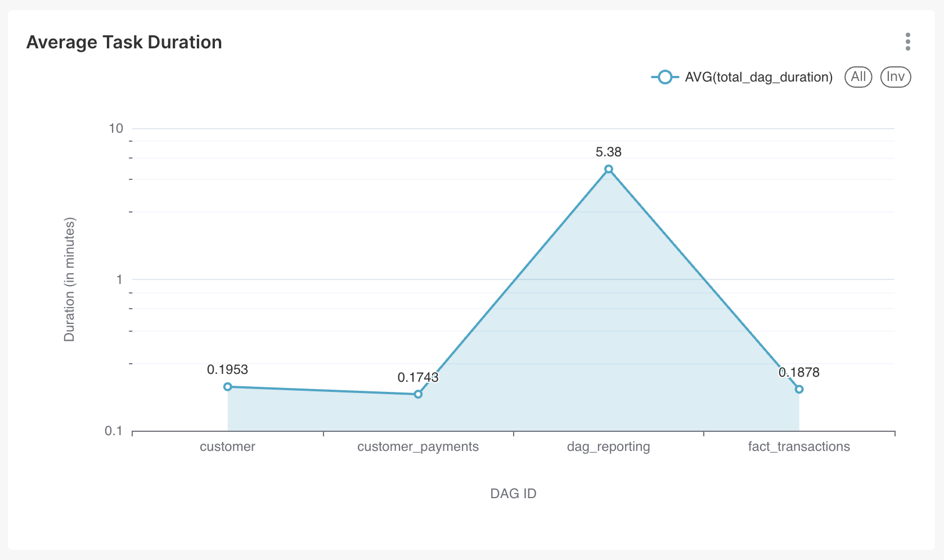
Task: Click the 5.38 value label
Action: click(x=608, y=152)
